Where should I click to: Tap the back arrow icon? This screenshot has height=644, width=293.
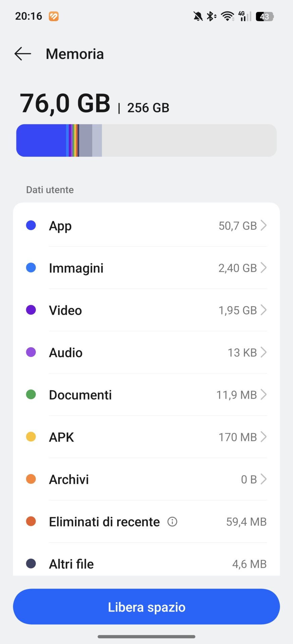click(23, 54)
